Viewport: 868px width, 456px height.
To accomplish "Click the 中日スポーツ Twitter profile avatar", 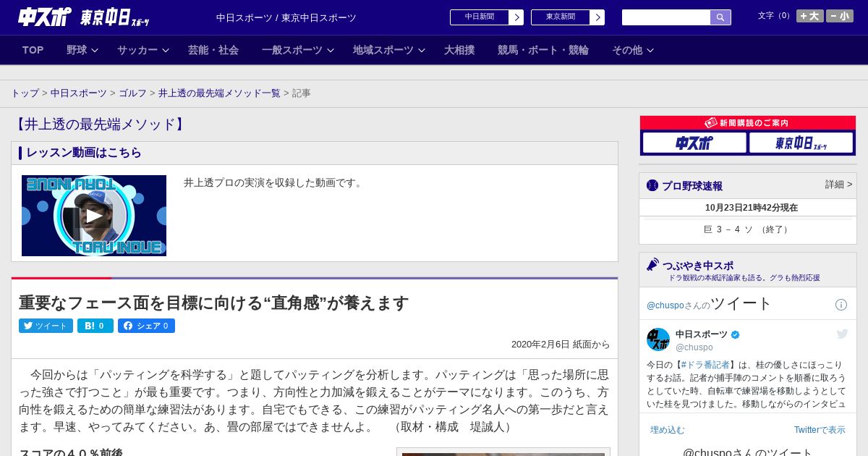I will coord(658,339).
